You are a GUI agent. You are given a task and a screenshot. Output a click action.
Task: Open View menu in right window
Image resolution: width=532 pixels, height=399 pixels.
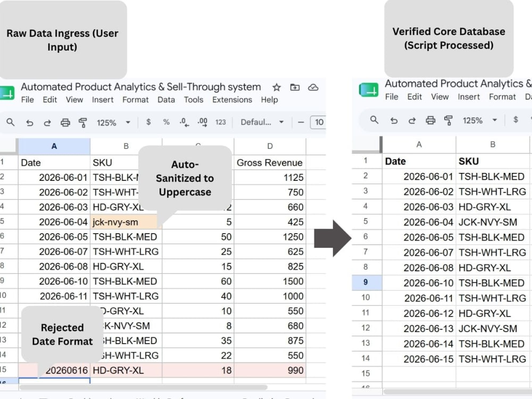440,97
